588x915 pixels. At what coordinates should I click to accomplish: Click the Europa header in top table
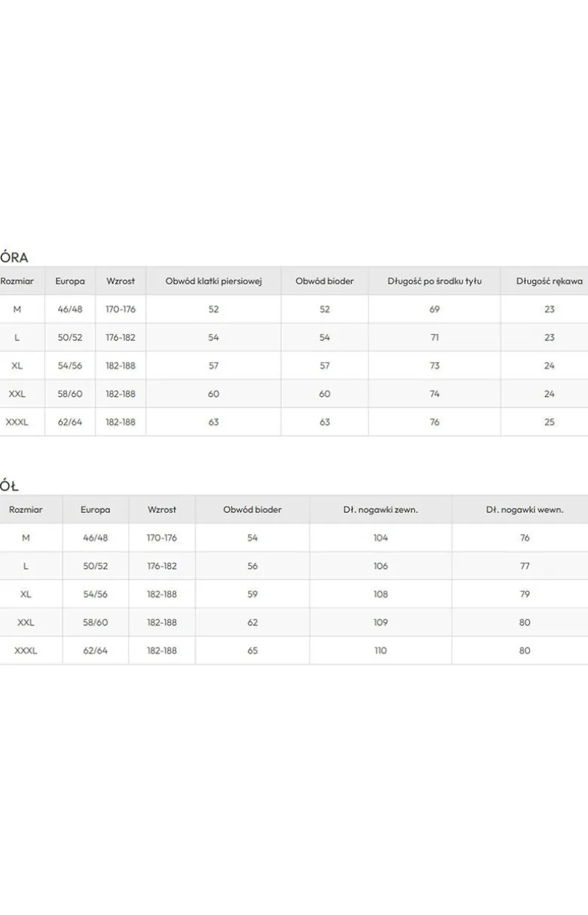pyautogui.click(x=70, y=281)
